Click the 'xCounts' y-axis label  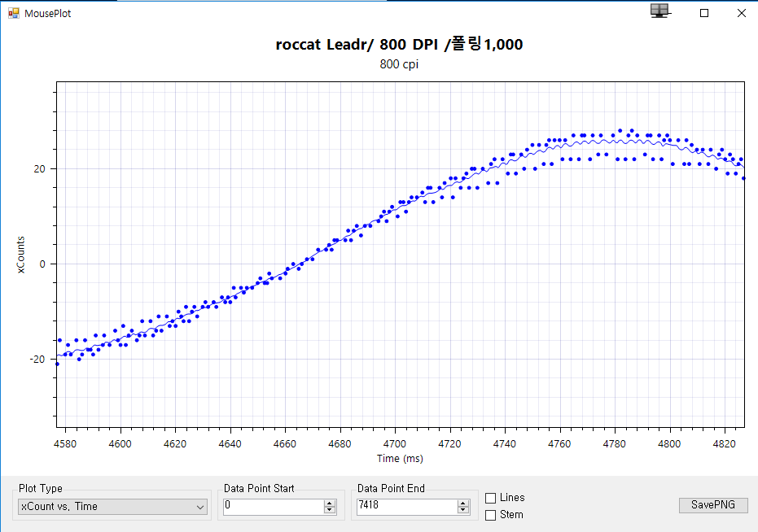click(21, 255)
